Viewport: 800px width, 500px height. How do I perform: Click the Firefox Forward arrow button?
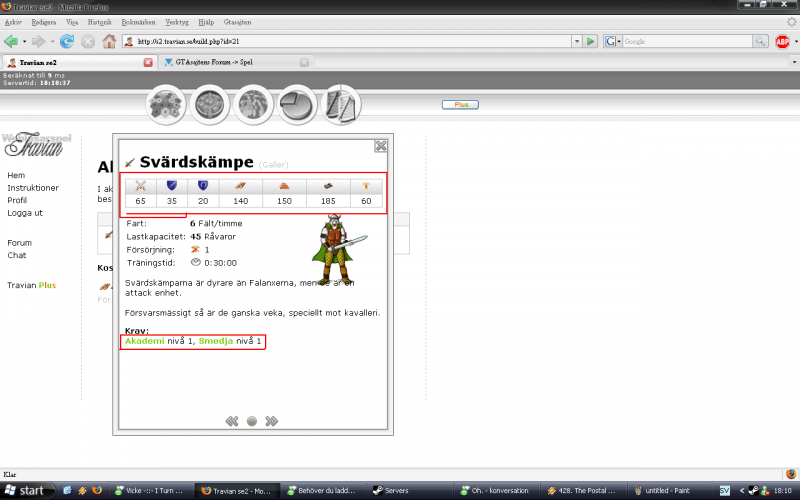(x=38, y=41)
